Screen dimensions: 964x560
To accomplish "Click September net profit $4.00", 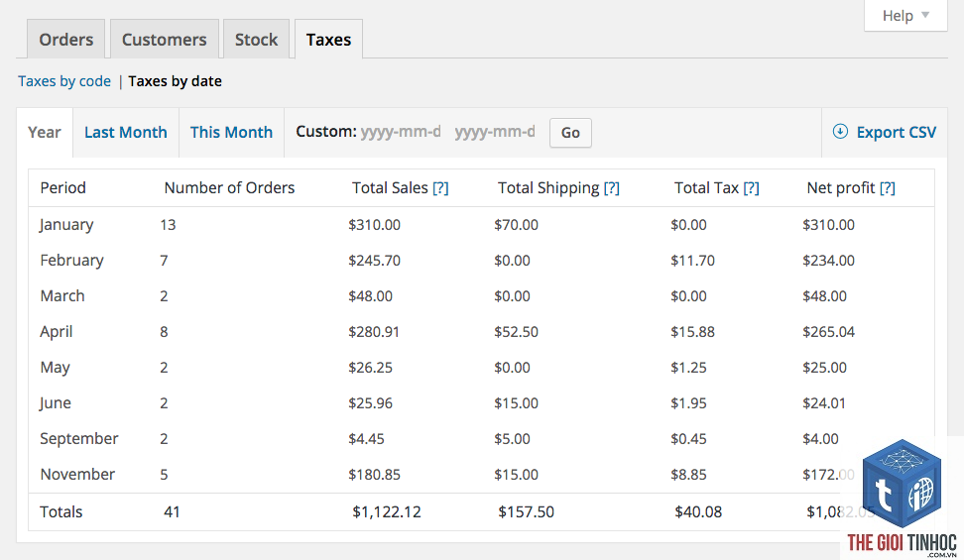I will coord(821,439).
